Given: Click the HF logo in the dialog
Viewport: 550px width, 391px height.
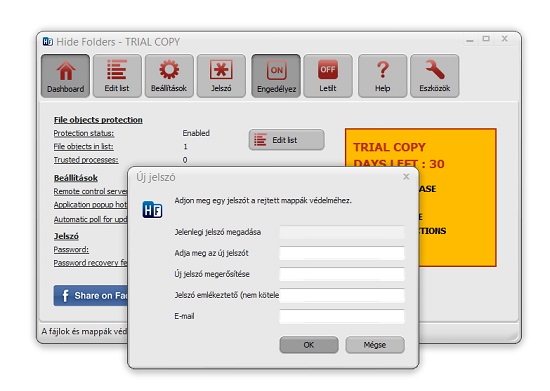Looking at the screenshot, I should click(x=152, y=210).
